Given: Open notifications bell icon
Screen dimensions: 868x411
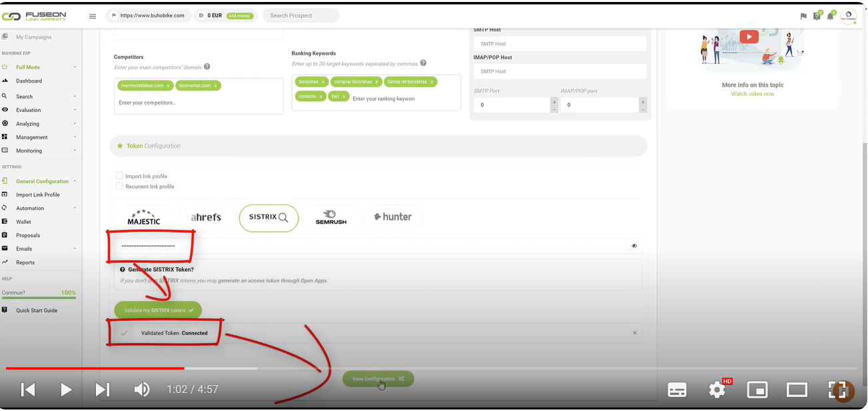Looking at the screenshot, I should (830, 16).
